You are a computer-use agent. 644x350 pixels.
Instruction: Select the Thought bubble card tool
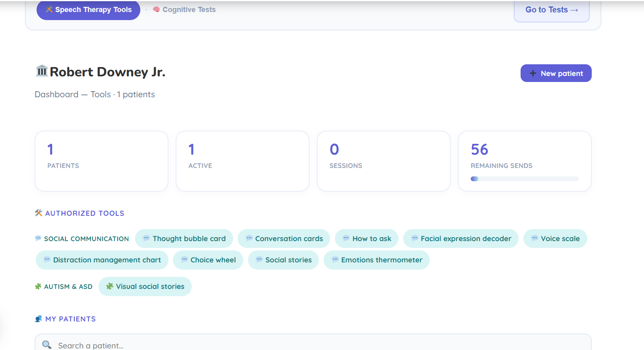(184, 239)
